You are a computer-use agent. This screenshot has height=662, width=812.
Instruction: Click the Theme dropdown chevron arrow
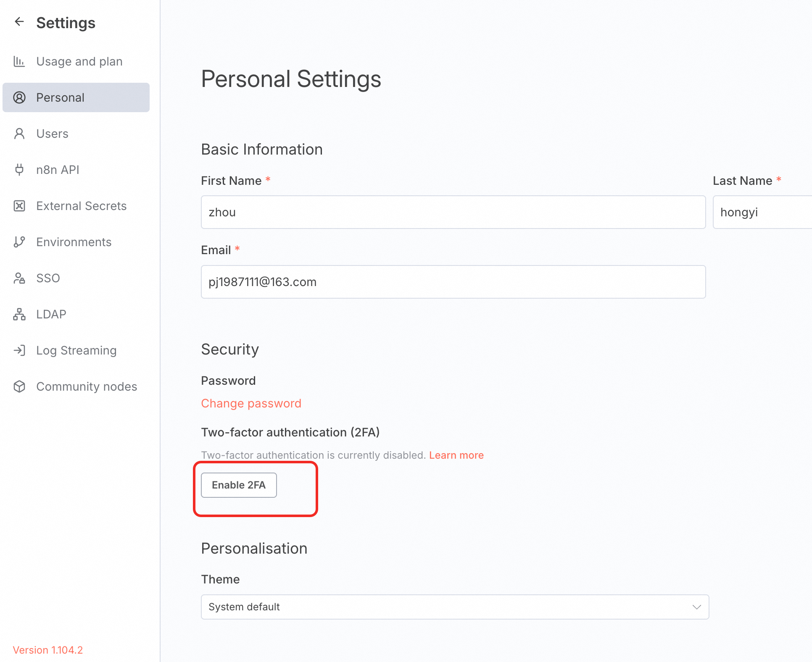pos(696,607)
